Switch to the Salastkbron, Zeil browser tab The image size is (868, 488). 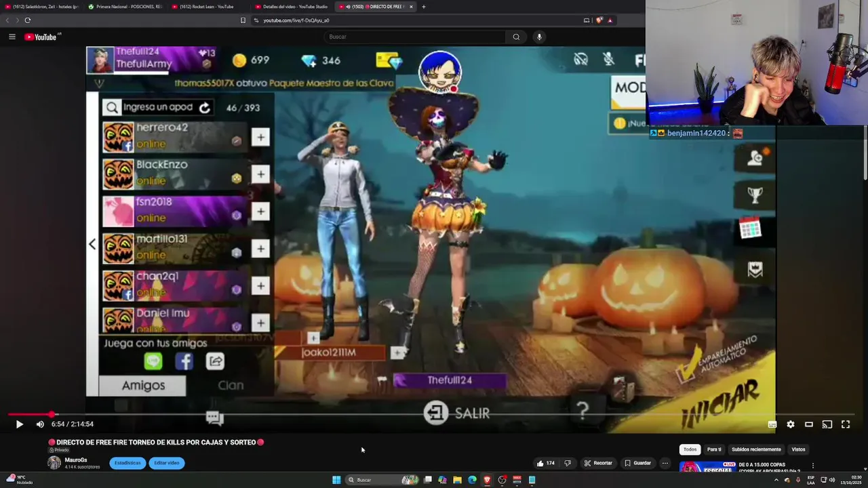coord(42,7)
